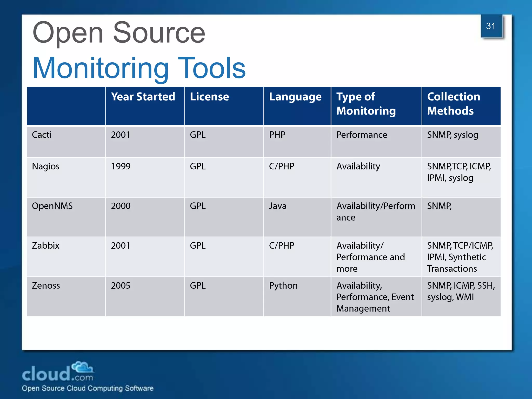Click the 'License' column header

[x=224, y=106]
